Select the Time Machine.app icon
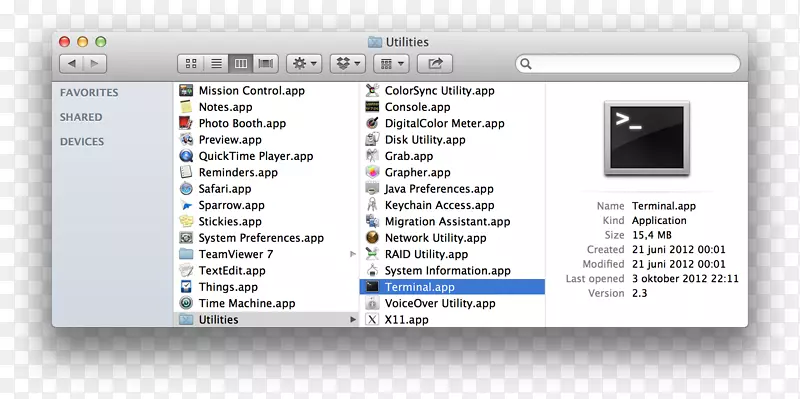This screenshot has width=800, height=399. pyautogui.click(x=186, y=303)
